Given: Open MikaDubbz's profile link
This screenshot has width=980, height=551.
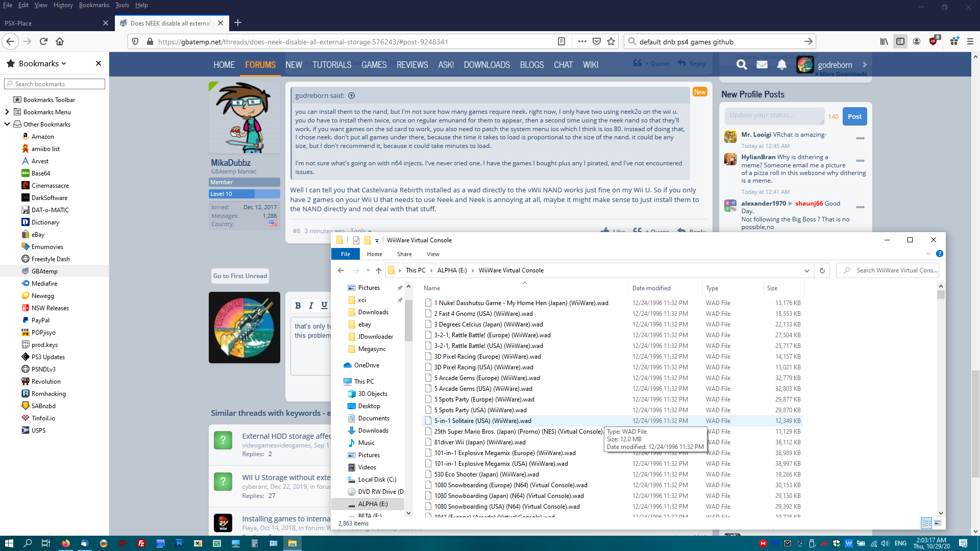Looking at the screenshot, I should [x=231, y=163].
